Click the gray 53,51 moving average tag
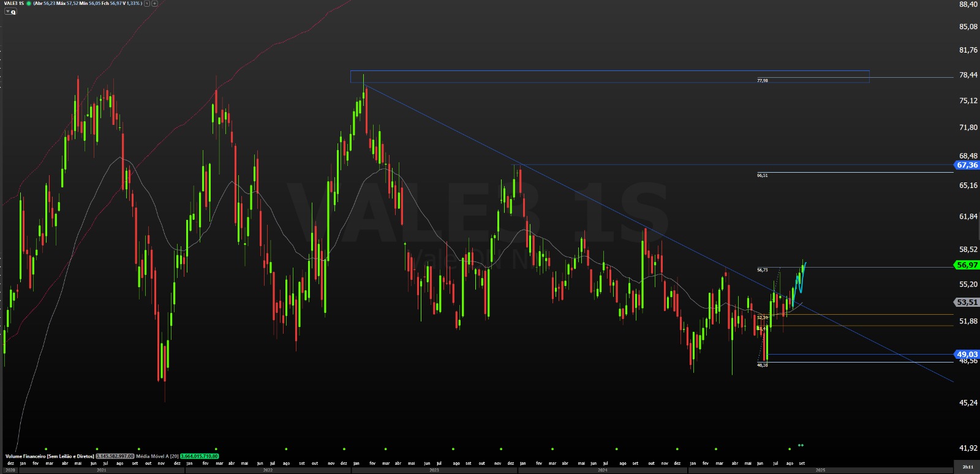Screen dimensions: 980x474 point(967,303)
